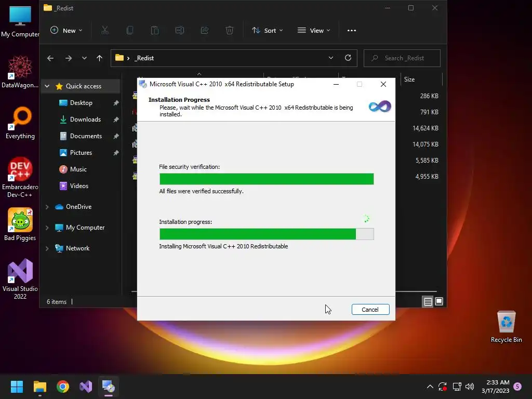Switch to large thumbnails view icon in status bar
The image size is (532, 399).
[x=439, y=301]
